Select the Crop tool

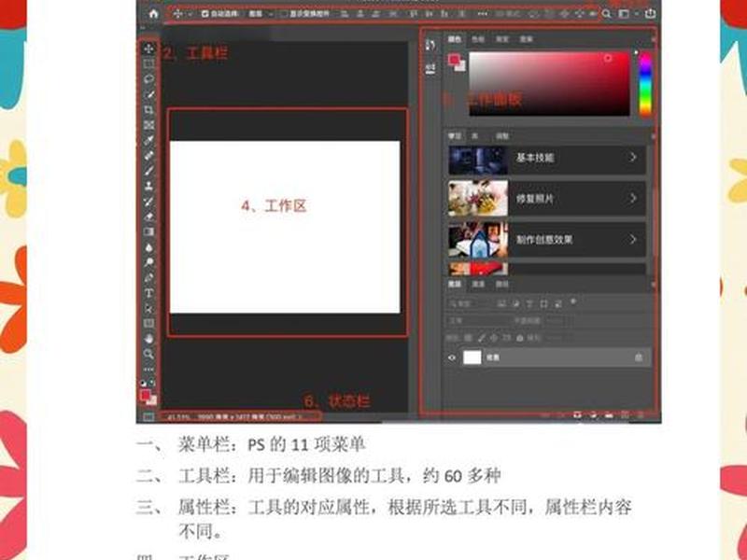[x=148, y=109]
